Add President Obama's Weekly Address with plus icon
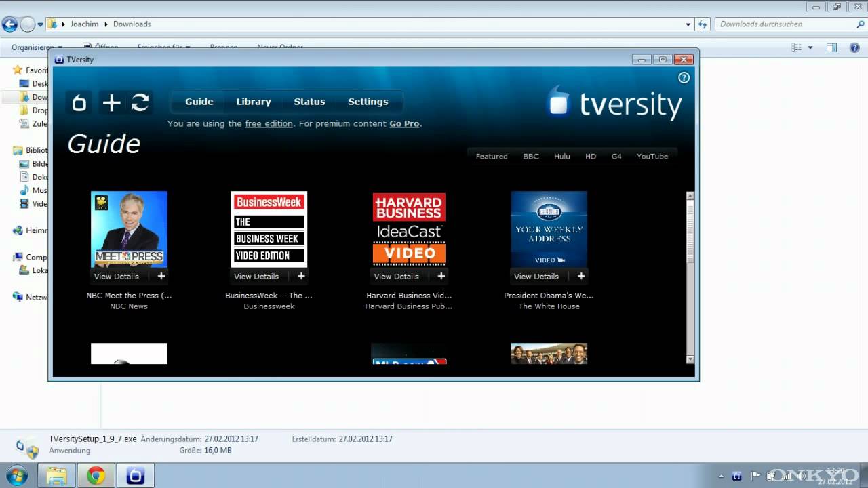This screenshot has height=488, width=868. 580,276
